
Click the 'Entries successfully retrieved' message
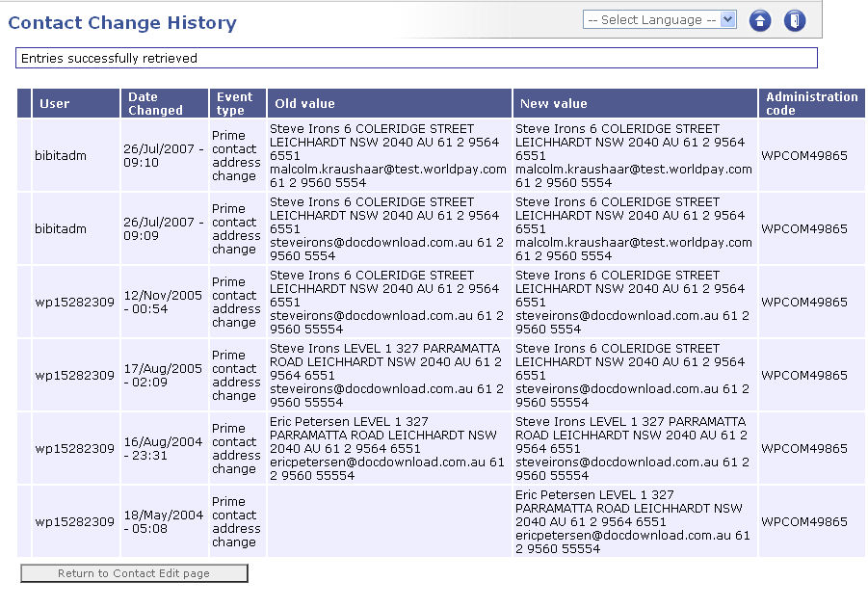point(416,58)
